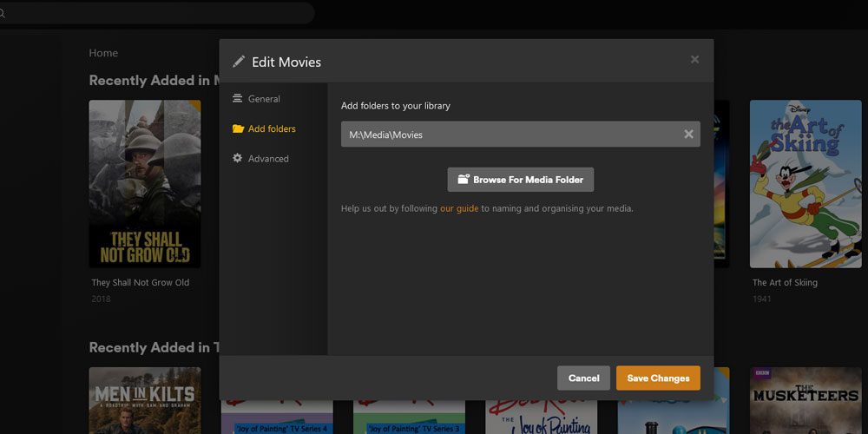Focus the search bar at top

pyautogui.click(x=157, y=13)
